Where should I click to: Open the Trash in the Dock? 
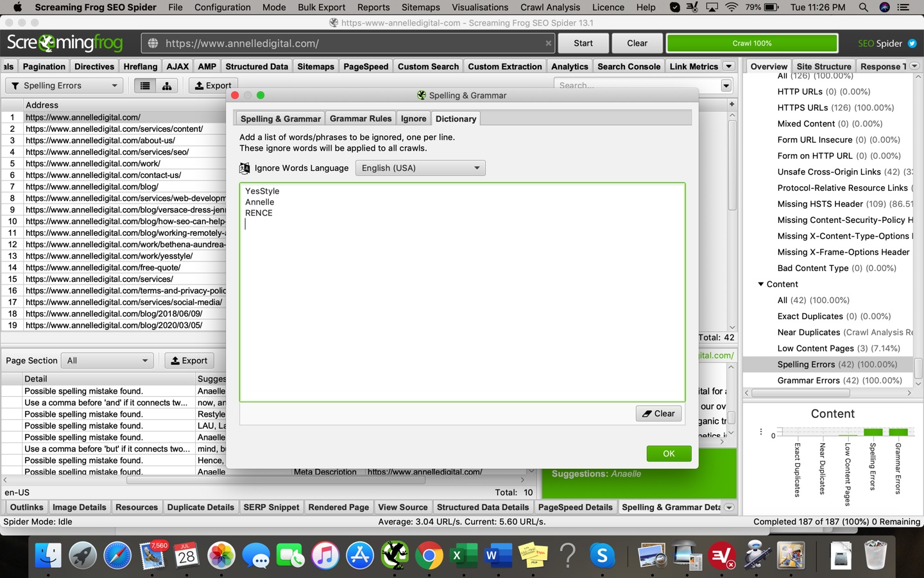(875, 556)
